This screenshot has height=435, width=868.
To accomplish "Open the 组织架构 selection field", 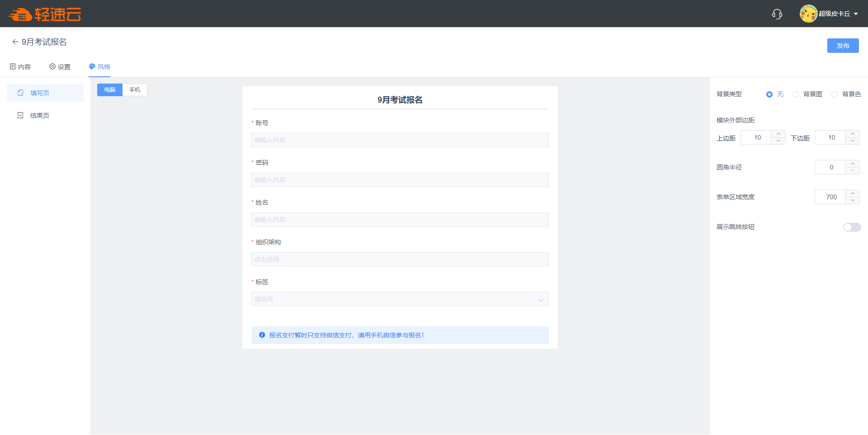I will [x=400, y=259].
